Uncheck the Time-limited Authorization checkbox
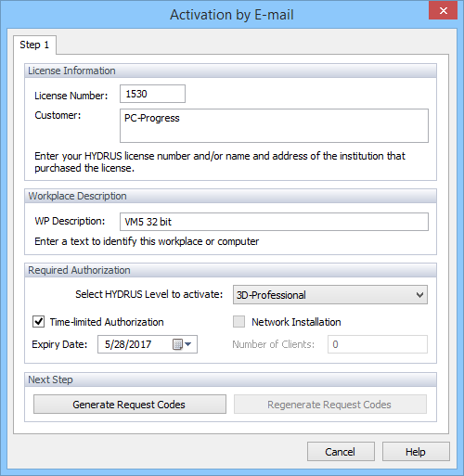 pos(39,322)
